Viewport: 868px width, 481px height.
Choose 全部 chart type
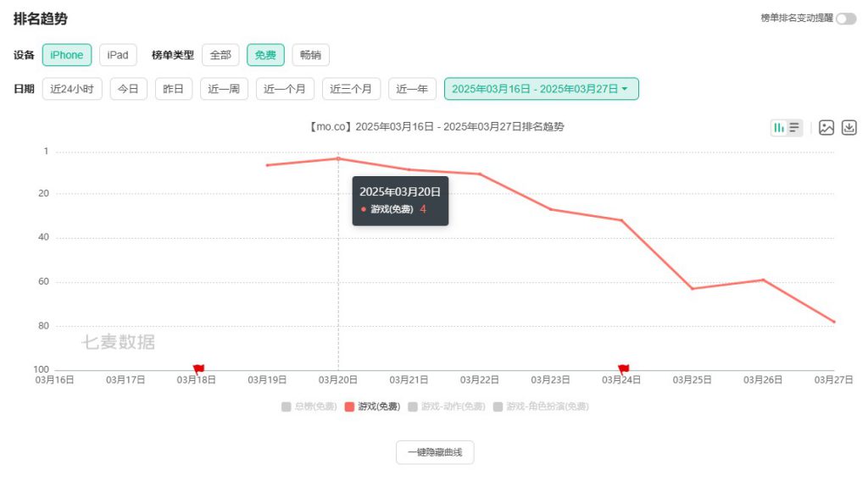(220, 55)
